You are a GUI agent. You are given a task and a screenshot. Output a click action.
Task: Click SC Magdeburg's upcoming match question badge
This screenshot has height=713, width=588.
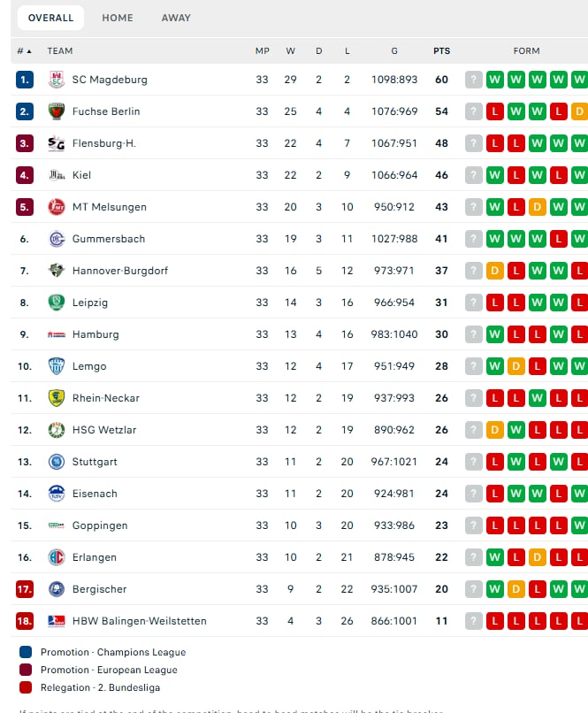[x=473, y=80]
